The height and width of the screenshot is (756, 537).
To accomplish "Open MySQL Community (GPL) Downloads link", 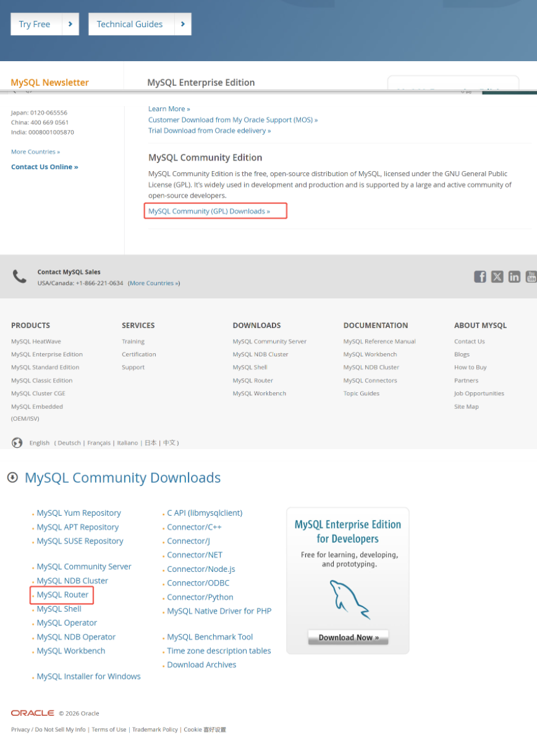I will [209, 211].
